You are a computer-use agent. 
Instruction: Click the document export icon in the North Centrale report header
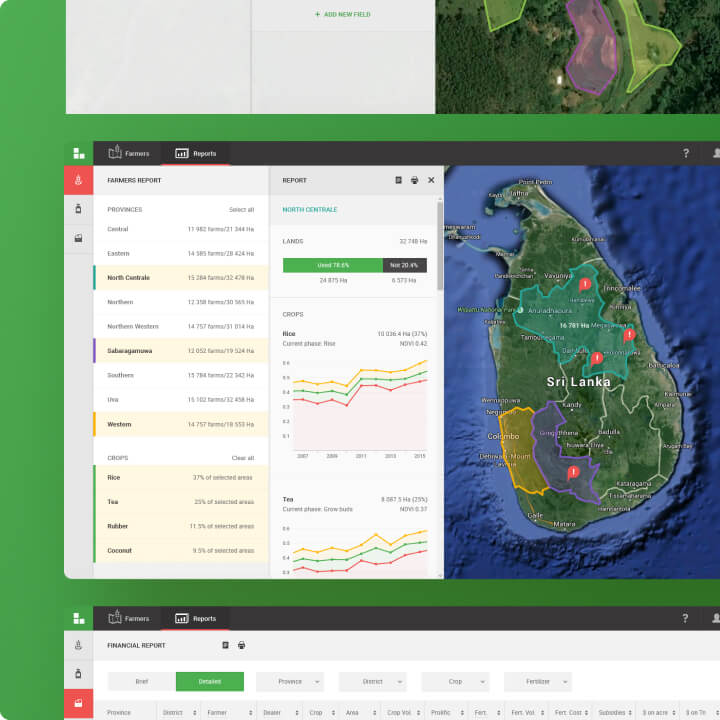point(399,180)
